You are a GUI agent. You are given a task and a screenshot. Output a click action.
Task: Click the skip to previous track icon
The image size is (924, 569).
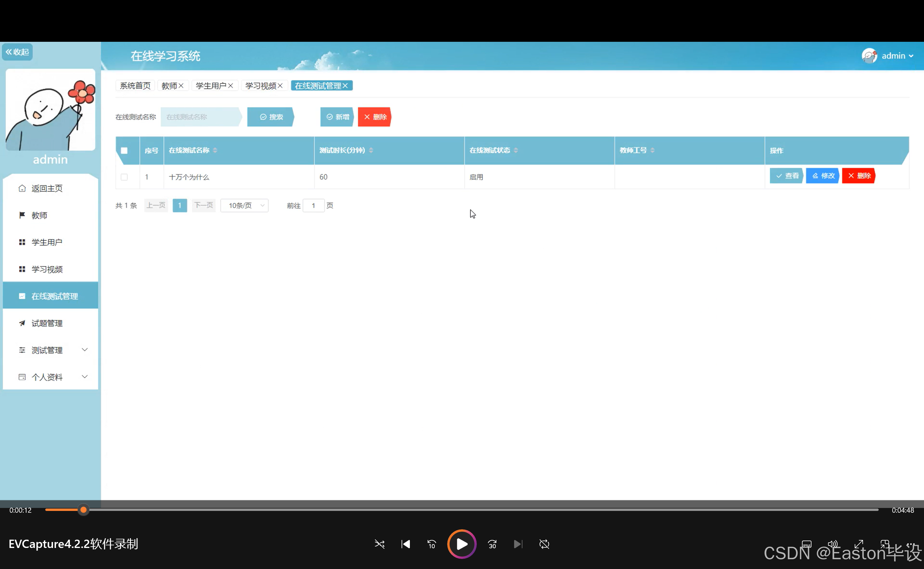406,544
